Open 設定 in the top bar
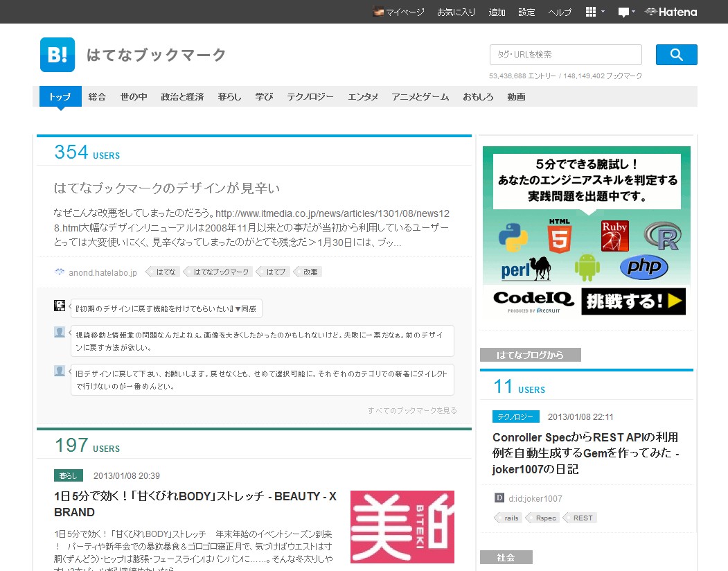The image size is (728, 571). [526, 12]
